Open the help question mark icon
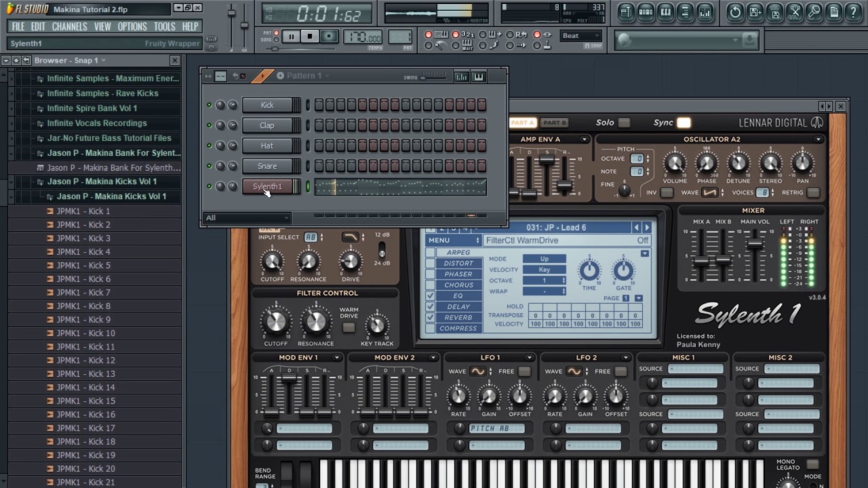This screenshot has height=488, width=868. tap(853, 12)
